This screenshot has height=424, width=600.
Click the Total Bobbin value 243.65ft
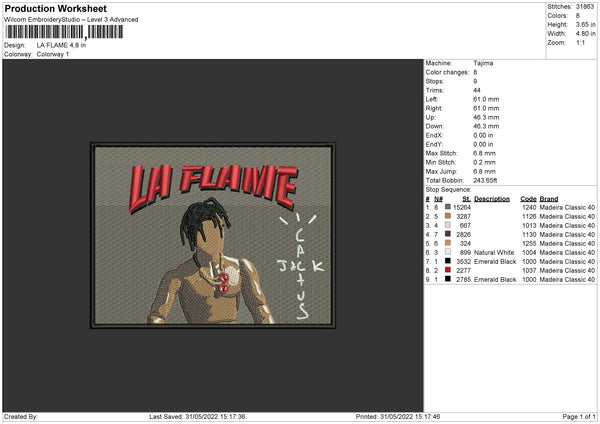[x=485, y=180]
